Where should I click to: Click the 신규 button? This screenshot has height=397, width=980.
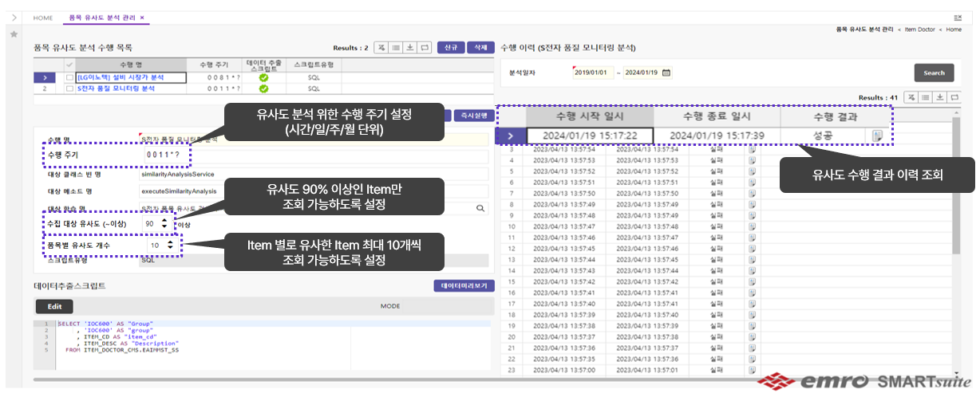[x=451, y=48]
